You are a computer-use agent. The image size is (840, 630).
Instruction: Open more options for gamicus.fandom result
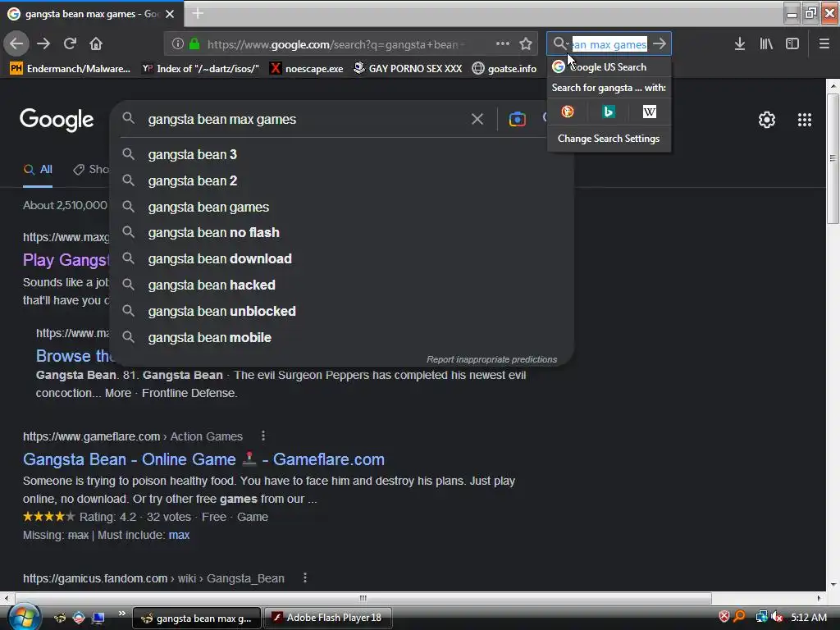click(305, 578)
